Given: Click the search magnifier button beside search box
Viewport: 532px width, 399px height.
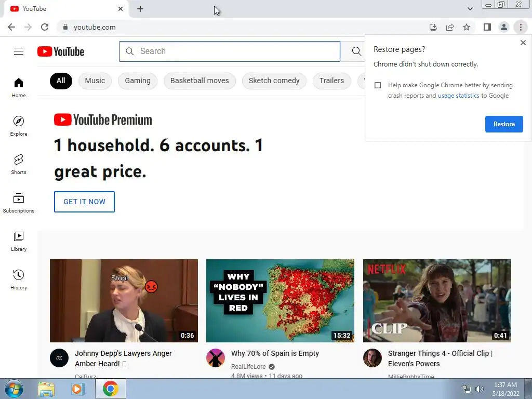Looking at the screenshot, I should coord(356,51).
